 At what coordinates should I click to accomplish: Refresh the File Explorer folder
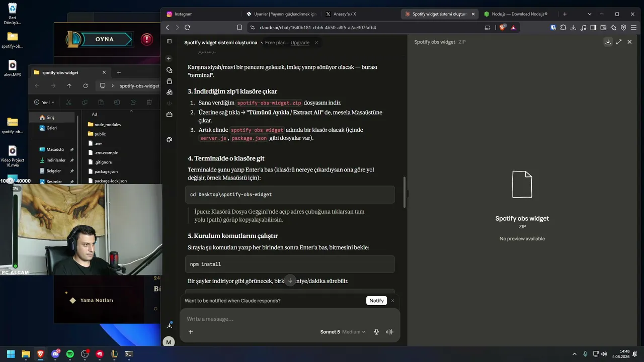[x=86, y=86]
